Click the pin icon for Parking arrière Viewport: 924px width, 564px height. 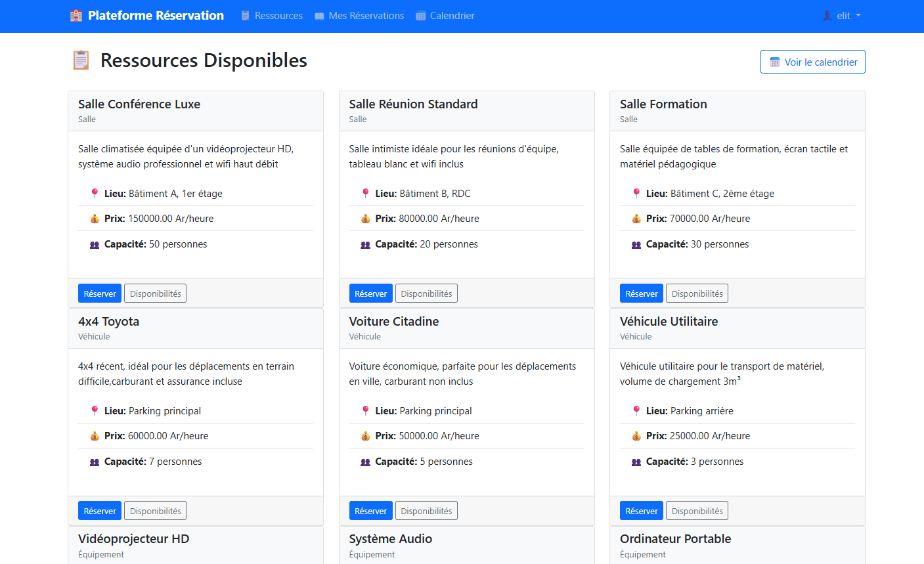[636, 411]
